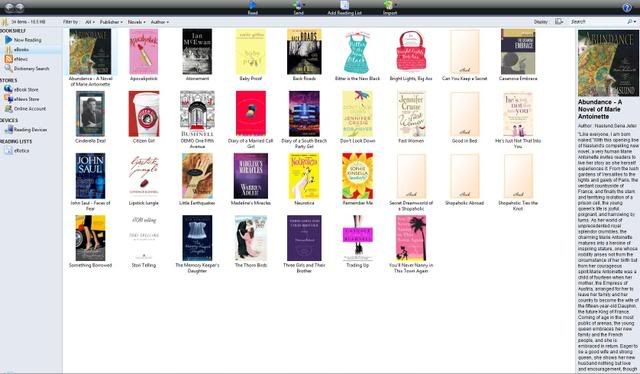This screenshot has width=640, height=374.
Task: Select the Don't Look Down book cover
Action: pyautogui.click(x=358, y=114)
